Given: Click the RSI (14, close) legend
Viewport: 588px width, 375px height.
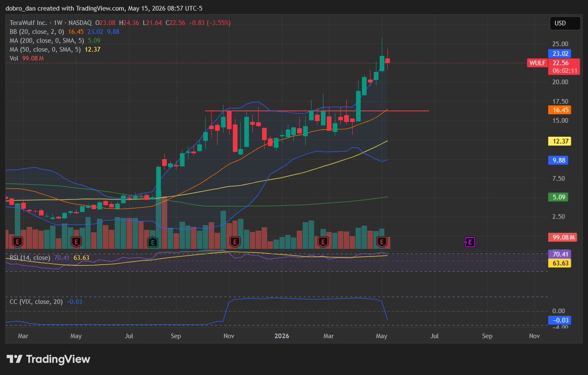Looking at the screenshot, I should (x=29, y=258).
